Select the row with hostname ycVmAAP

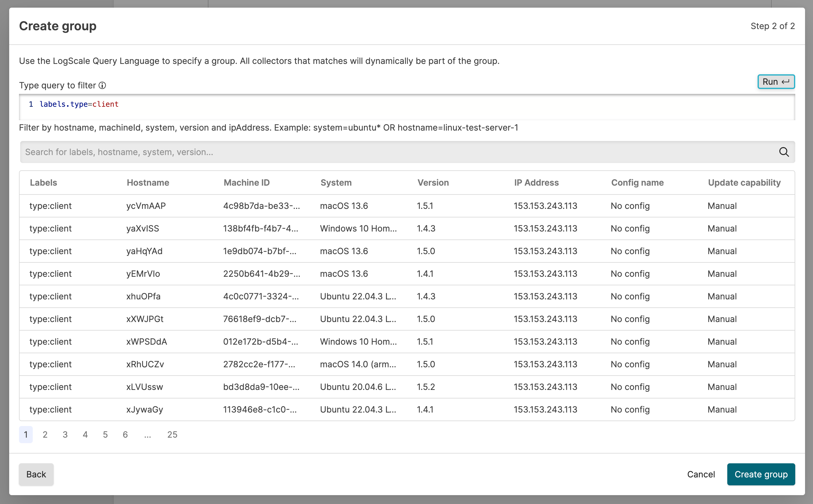click(146, 206)
